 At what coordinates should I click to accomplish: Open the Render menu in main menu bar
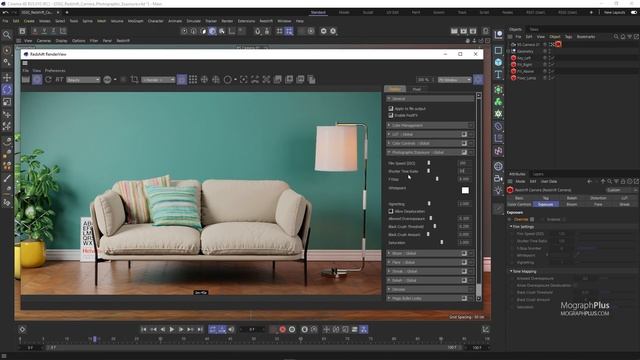[x=227, y=21]
